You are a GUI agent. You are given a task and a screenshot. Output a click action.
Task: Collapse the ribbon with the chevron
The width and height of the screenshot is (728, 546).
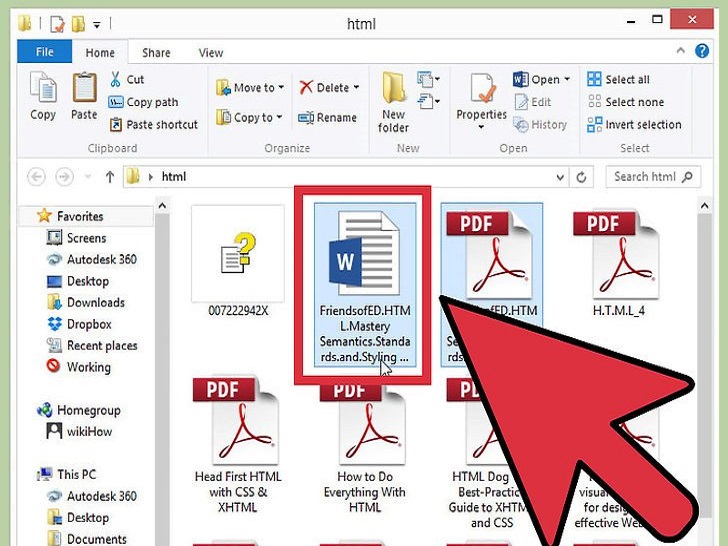681,50
